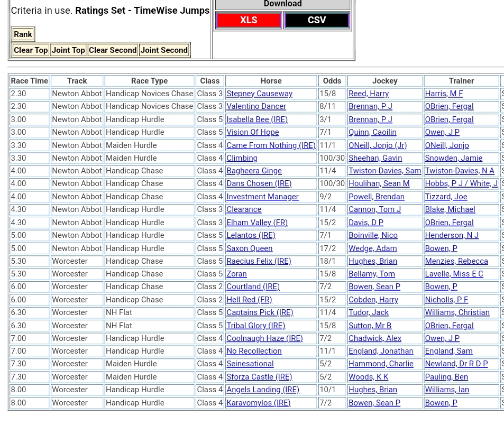Select the Clear Top filter

click(x=31, y=50)
